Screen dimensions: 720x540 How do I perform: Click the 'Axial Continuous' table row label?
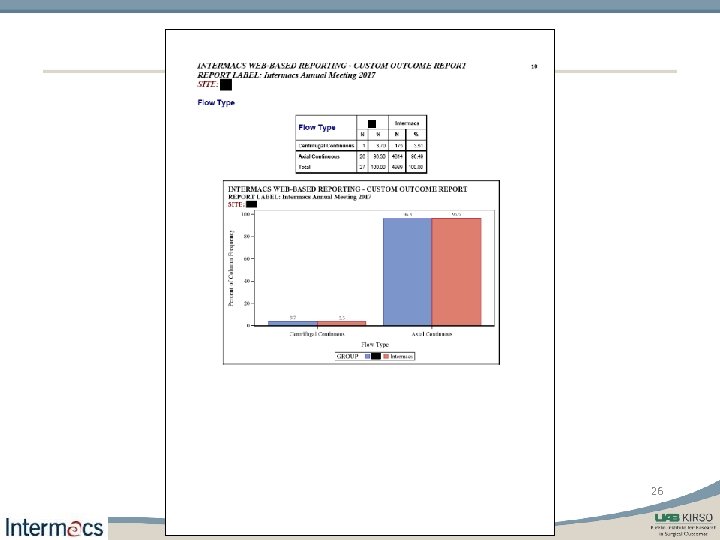pos(319,157)
